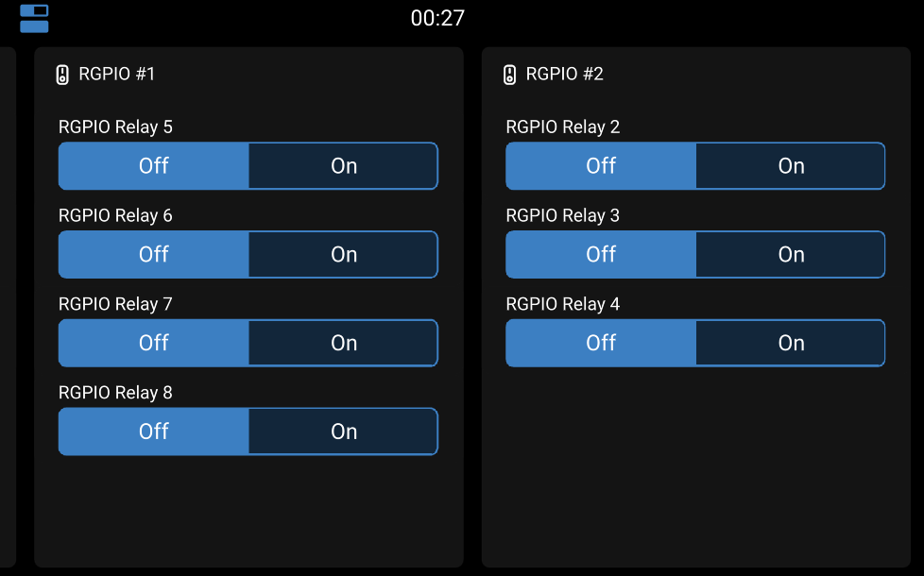
Task: Select the RGPIO #2 card title
Action: click(564, 74)
